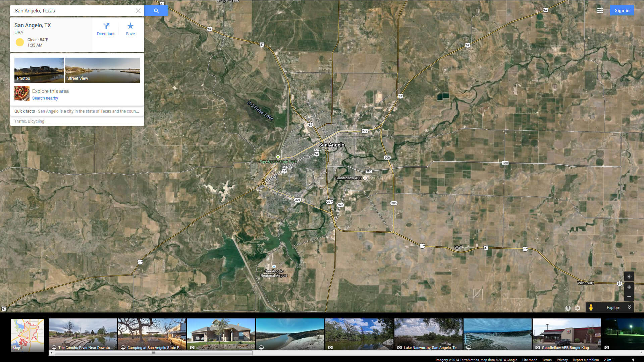Select the Street View pegman icon
This screenshot has width=644, height=362.
pyautogui.click(x=591, y=307)
